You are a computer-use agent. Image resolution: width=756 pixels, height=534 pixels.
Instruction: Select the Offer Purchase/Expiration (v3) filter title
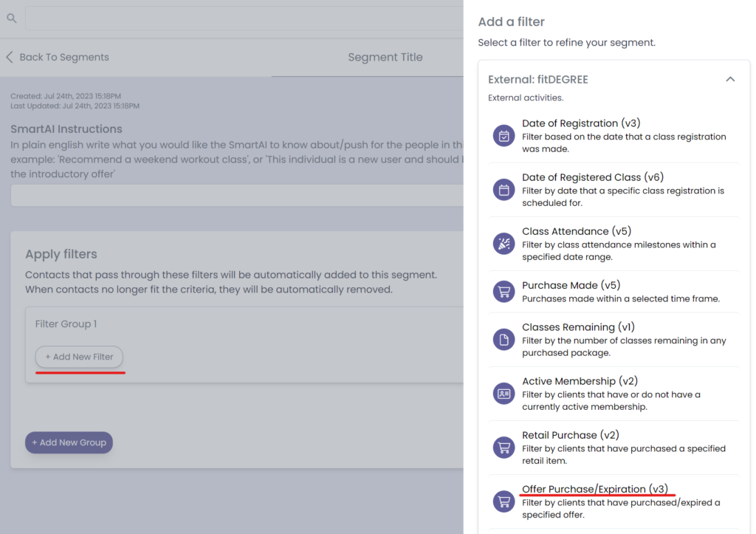tap(594, 489)
